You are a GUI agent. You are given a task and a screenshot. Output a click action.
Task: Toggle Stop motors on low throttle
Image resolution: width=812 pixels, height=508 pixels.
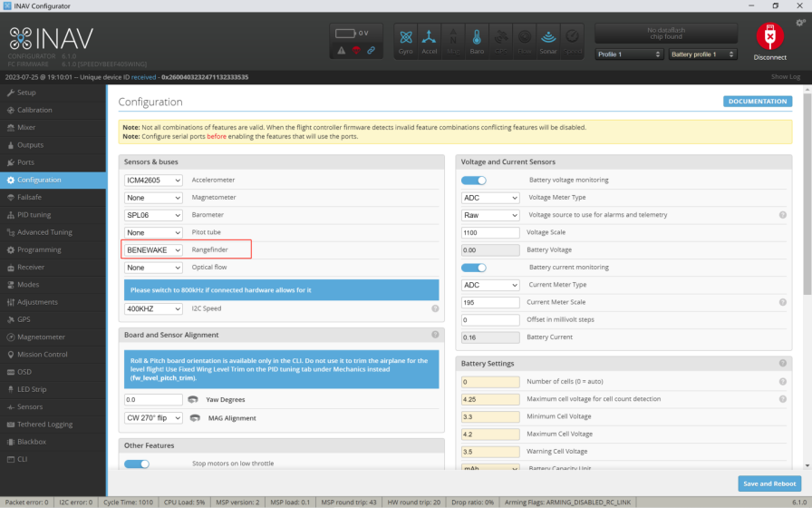[137, 464]
